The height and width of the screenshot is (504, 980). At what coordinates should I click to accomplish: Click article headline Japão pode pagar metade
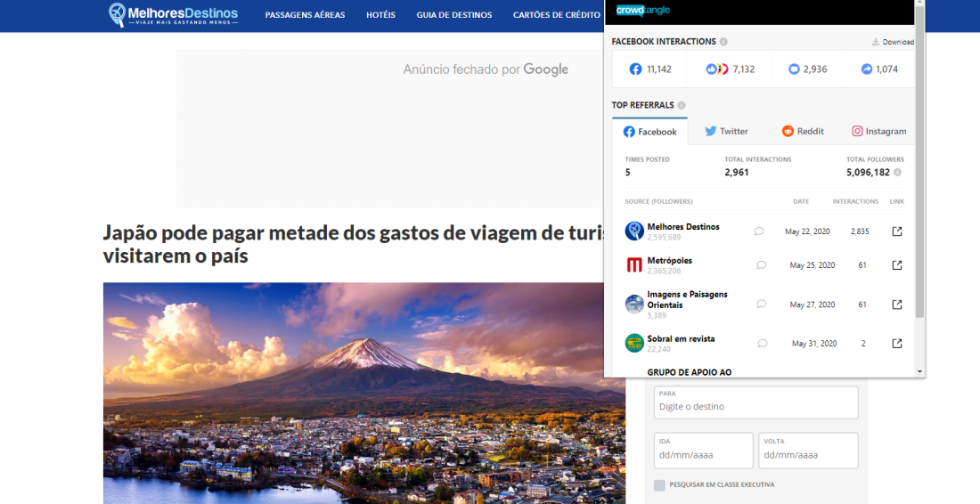coord(354,244)
